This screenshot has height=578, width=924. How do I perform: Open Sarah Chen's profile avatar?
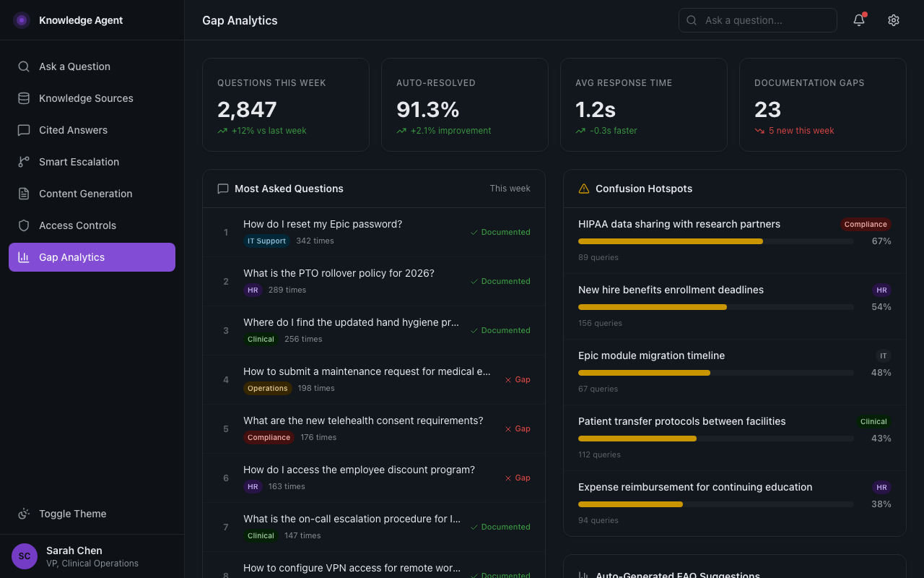[24, 556]
